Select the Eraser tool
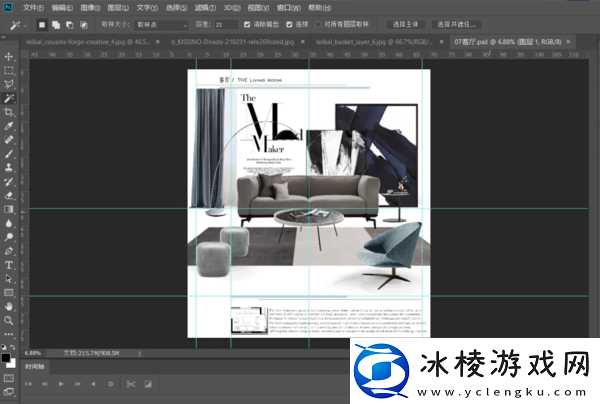This screenshot has height=404, width=600. pyautogui.click(x=8, y=195)
